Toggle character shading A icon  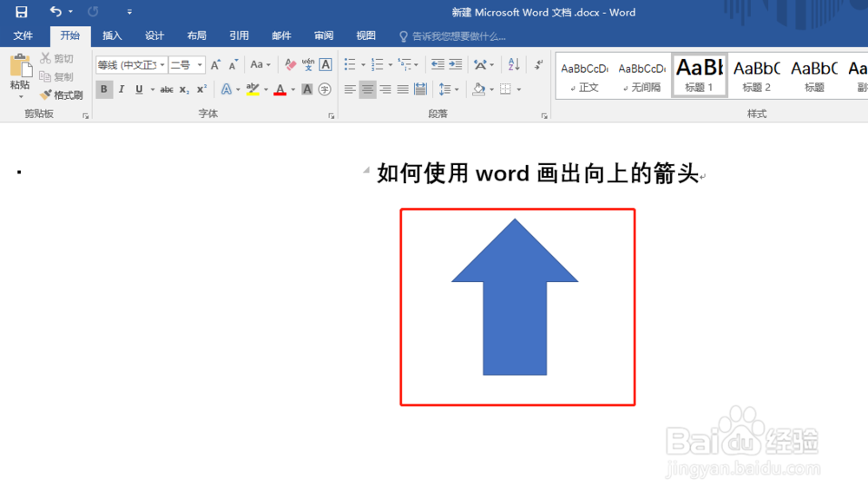[x=307, y=89]
